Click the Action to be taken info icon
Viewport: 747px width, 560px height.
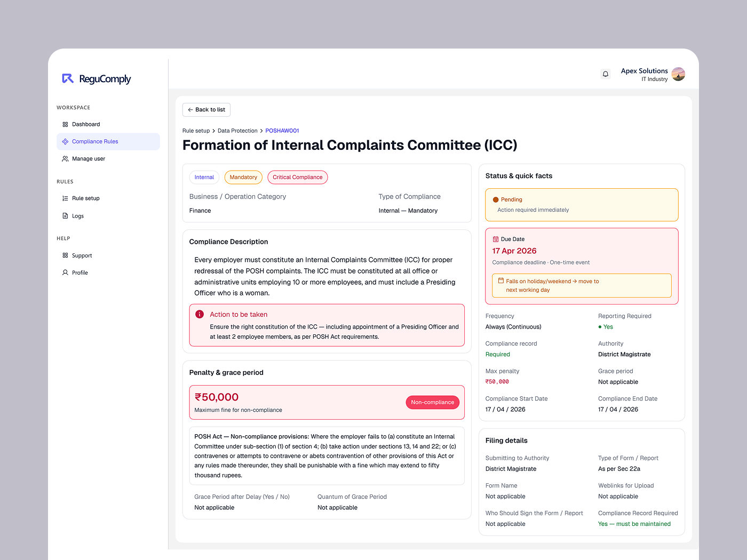[x=200, y=315]
